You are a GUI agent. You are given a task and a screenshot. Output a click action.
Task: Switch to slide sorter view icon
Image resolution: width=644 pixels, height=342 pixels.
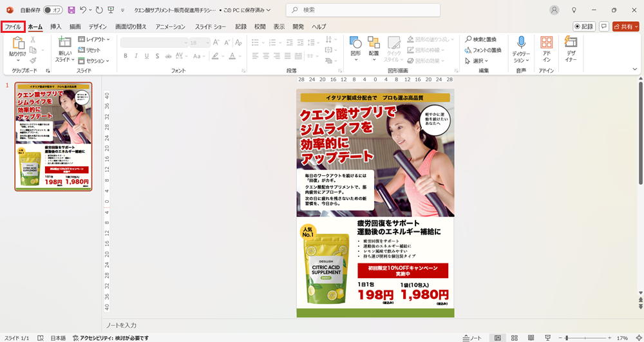coord(514,338)
